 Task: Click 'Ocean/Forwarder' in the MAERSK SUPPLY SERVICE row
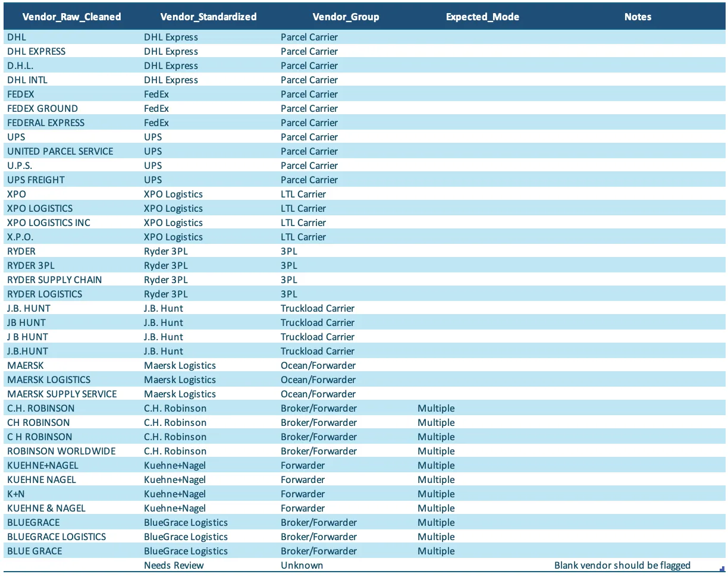coord(318,394)
